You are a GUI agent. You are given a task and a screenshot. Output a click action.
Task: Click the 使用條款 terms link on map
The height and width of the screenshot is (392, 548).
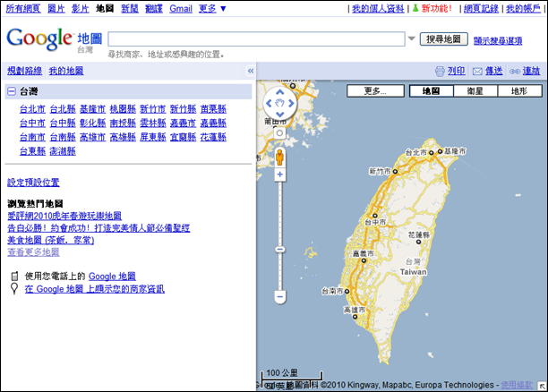(517, 385)
